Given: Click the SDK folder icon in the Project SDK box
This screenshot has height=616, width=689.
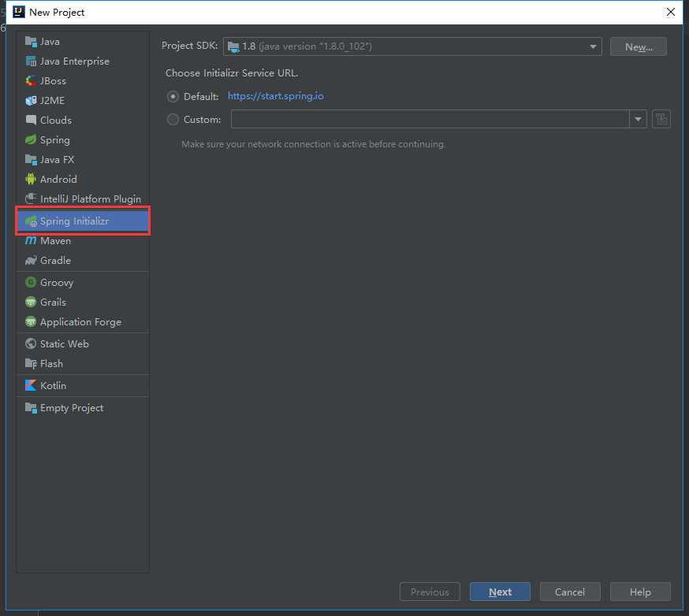Looking at the screenshot, I should [234, 46].
